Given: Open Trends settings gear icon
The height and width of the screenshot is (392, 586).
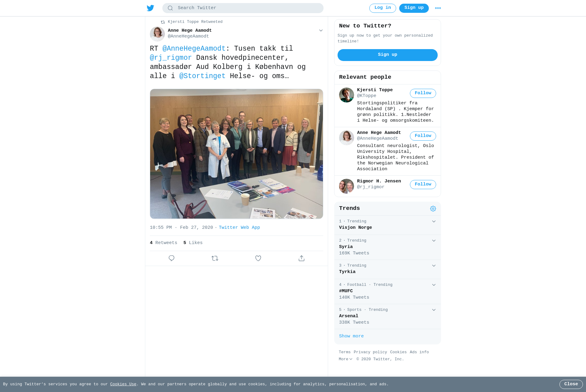Looking at the screenshot, I should (433, 209).
